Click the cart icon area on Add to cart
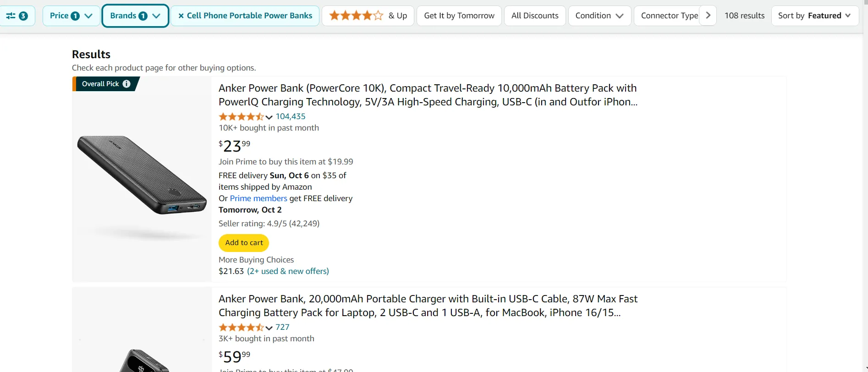 coord(243,243)
